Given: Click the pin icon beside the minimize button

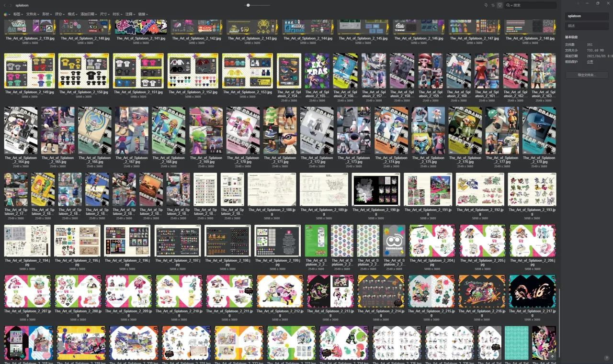Looking at the screenshot, I should click(x=578, y=3).
